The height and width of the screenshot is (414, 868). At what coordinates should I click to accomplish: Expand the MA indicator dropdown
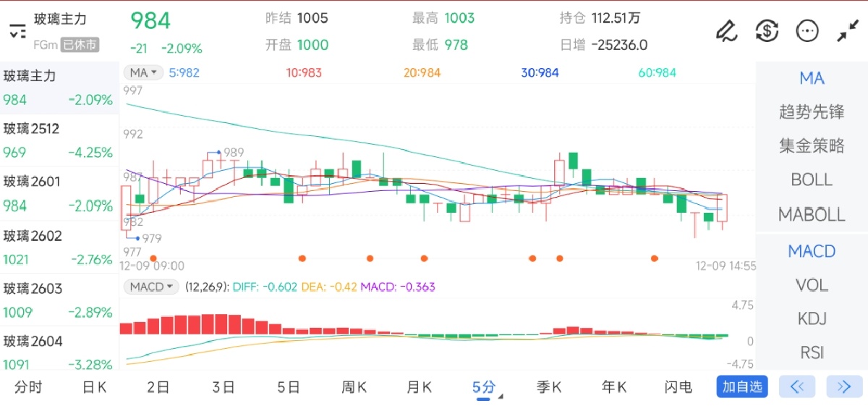coord(143,72)
